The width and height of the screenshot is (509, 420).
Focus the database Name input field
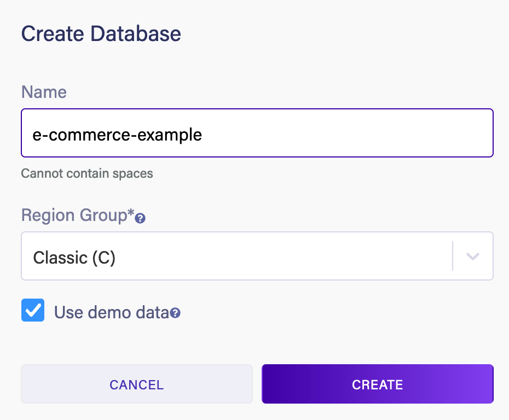pyautogui.click(x=257, y=133)
